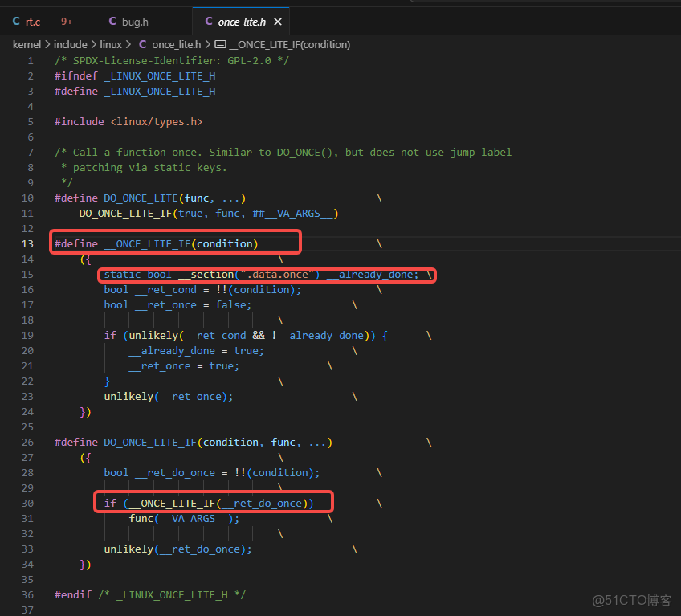
Task: Click the C file icon on bug.h tab
Action: click(112, 22)
